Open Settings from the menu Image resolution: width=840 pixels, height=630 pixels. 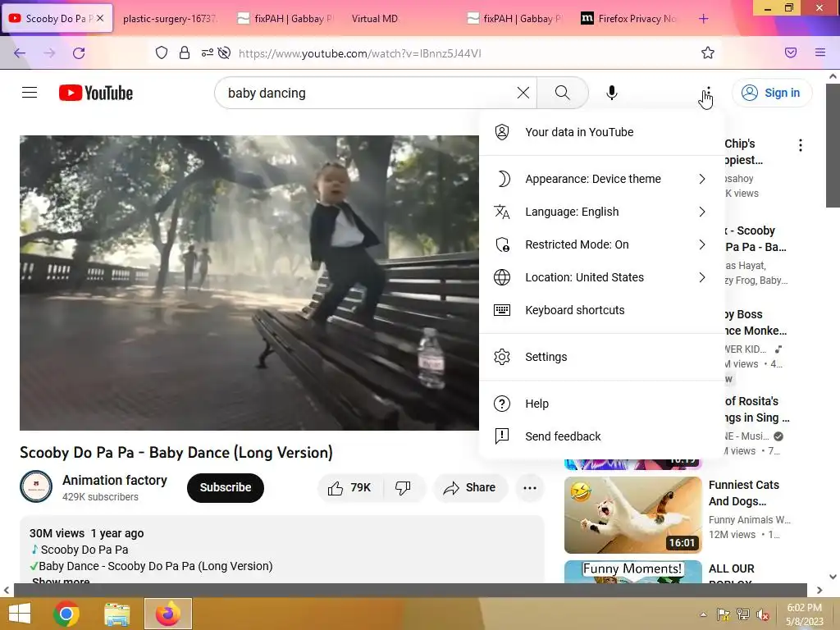[602, 357]
